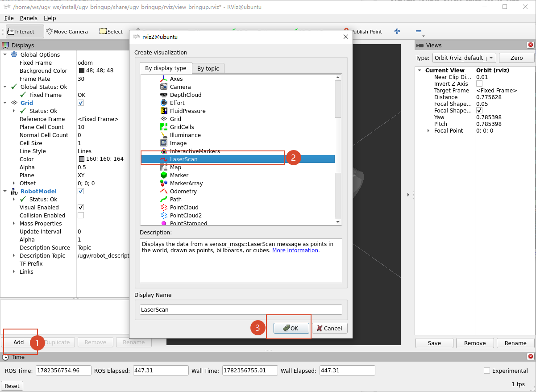
Task: Click the blue plus toolbar icon
Action: [x=397, y=31]
